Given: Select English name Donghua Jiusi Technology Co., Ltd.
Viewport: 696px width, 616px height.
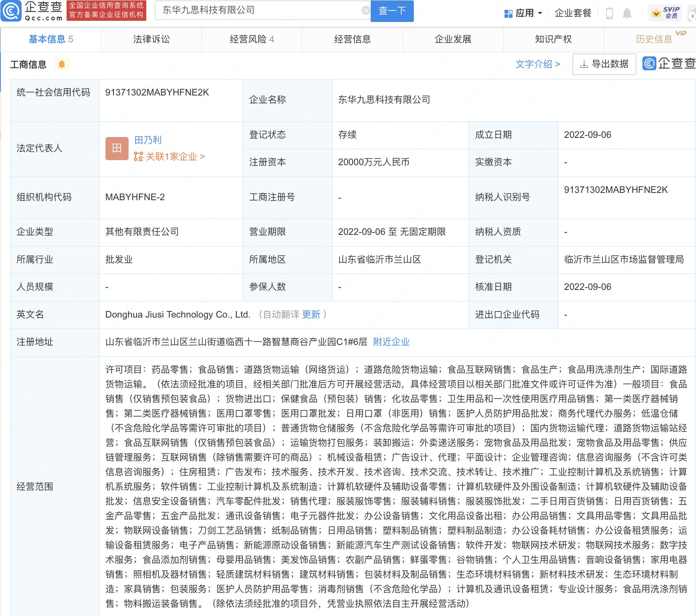Looking at the screenshot, I should point(178,315).
